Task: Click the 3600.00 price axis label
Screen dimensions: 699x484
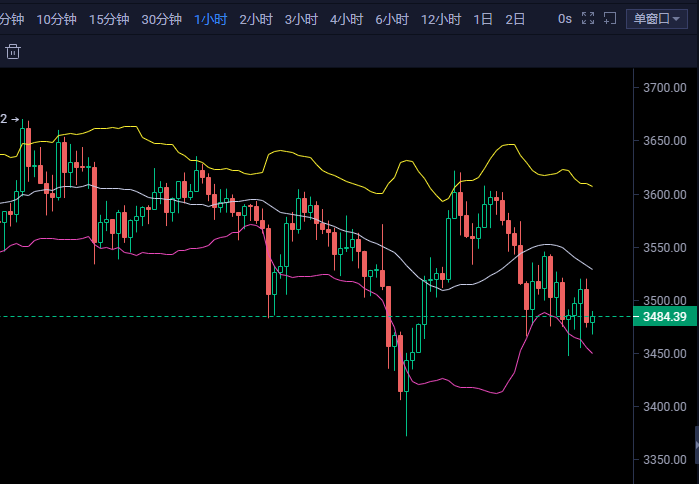Action: click(665, 194)
